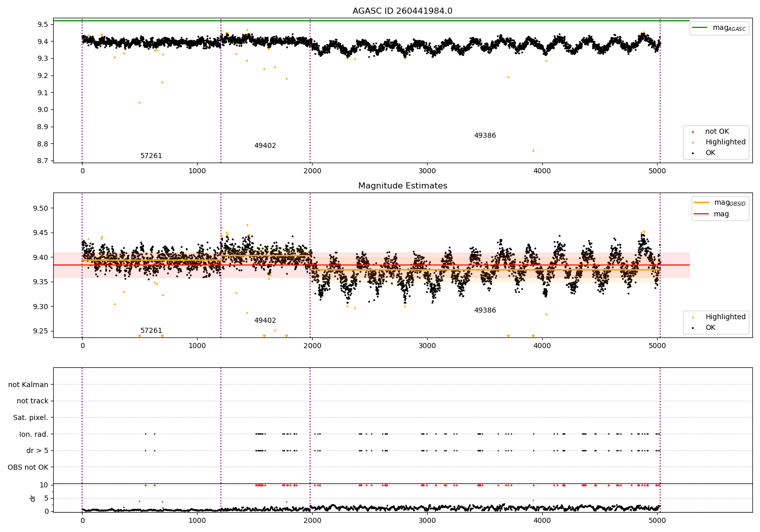Viewport: 760px width, 532px height.
Task: Click the "OBS not OK" row label
Action: pos(28,467)
